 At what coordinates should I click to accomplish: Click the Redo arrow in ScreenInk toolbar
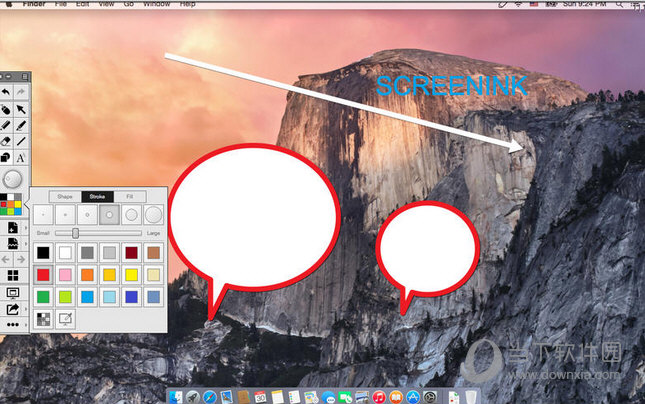pyautogui.click(x=21, y=93)
